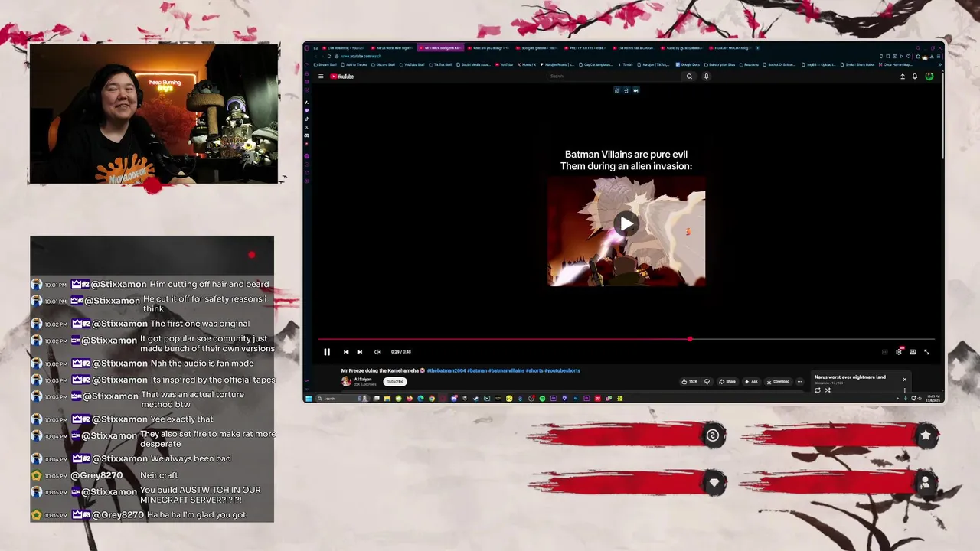980x551 pixels.
Task: Click the YouTube search magnifier button
Action: [x=689, y=77]
